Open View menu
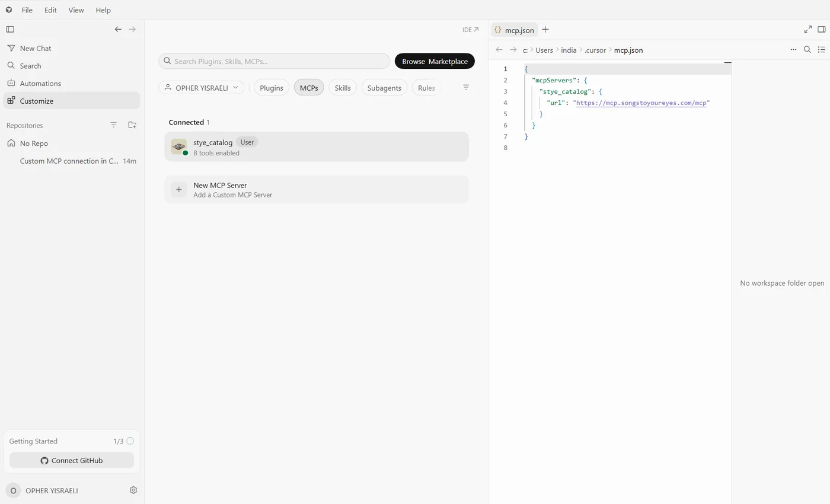830x504 pixels. (x=76, y=10)
